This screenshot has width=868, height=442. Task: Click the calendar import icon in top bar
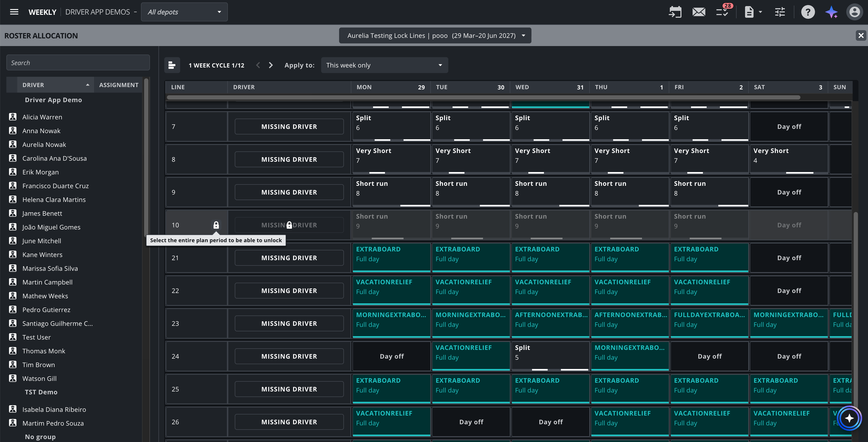tap(675, 12)
